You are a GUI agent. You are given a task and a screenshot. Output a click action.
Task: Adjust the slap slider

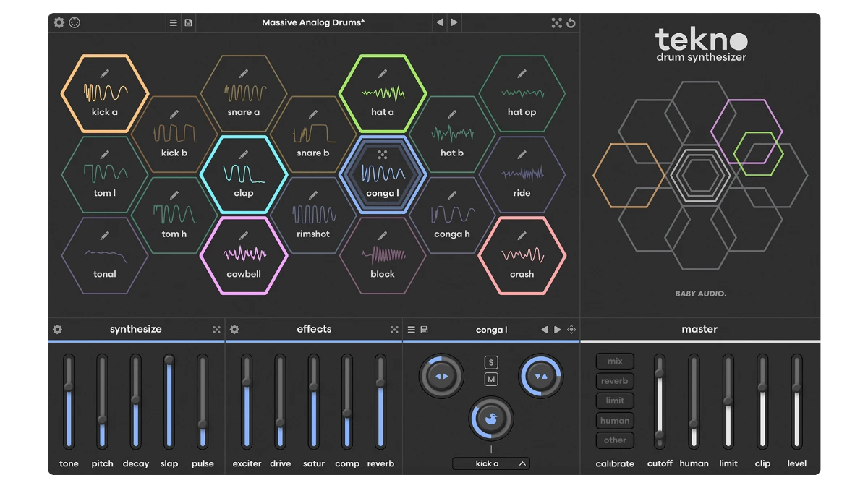(x=169, y=401)
